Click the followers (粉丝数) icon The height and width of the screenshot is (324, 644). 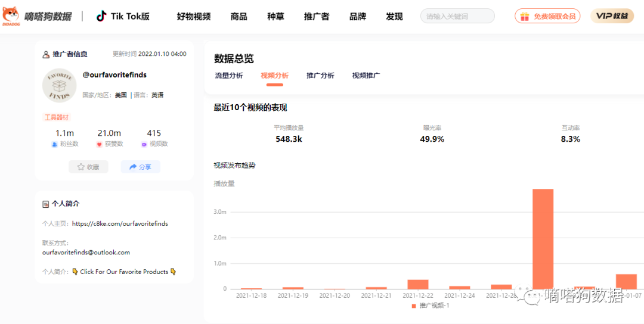click(x=54, y=144)
